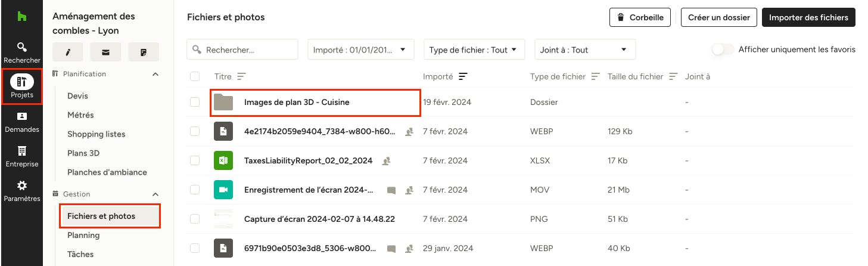Check the Images de plan 3D folder checkbox

pyautogui.click(x=195, y=102)
